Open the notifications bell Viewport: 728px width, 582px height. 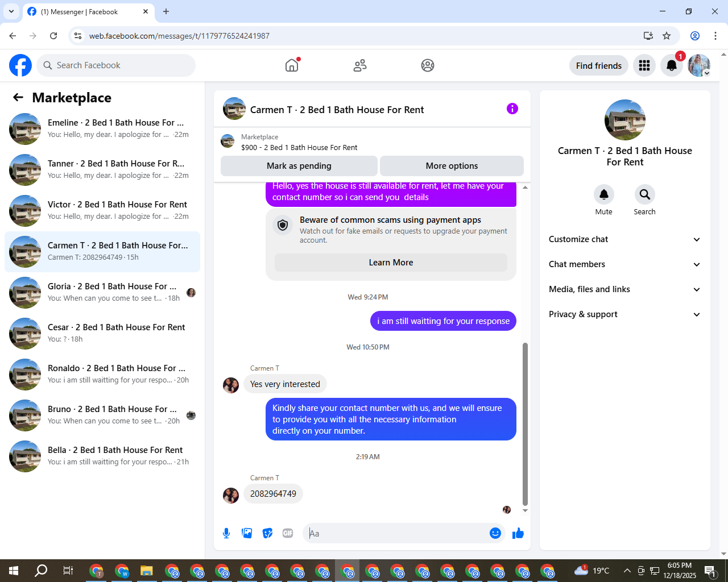672,65
